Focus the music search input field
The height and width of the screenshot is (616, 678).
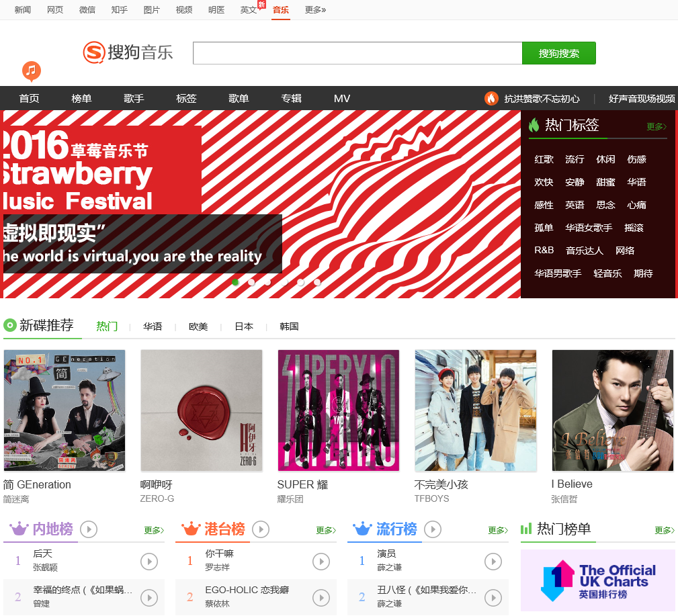point(357,53)
